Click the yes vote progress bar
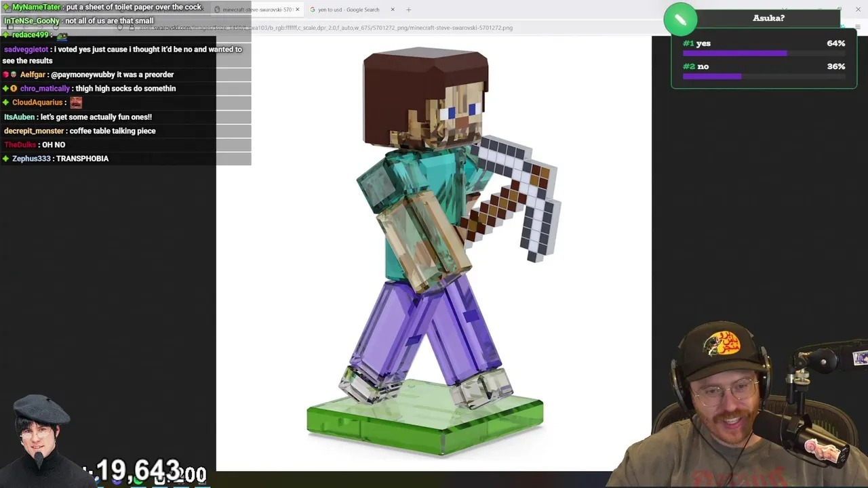The height and width of the screenshot is (488, 868). [764, 53]
